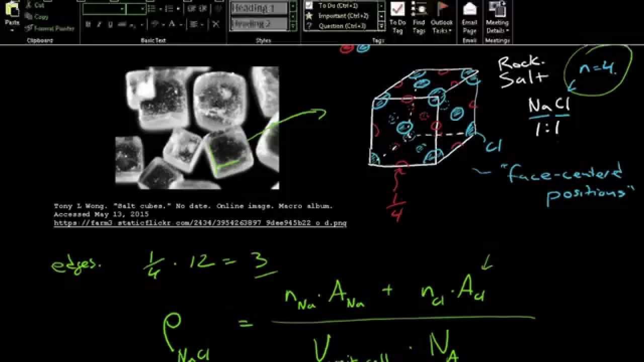The image size is (644, 362).
Task: Apply the Heading 1 style
Action: coord(260,8)
